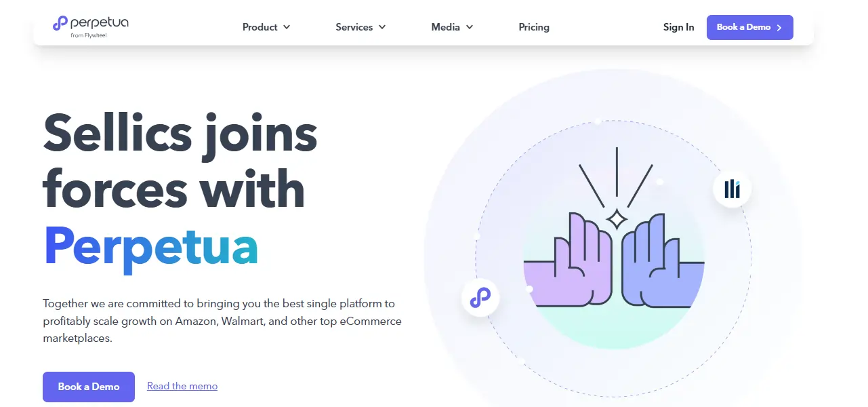868x407 pixels.
Task: Open the Services dropdown menu
Action: (x=360, y=27)
